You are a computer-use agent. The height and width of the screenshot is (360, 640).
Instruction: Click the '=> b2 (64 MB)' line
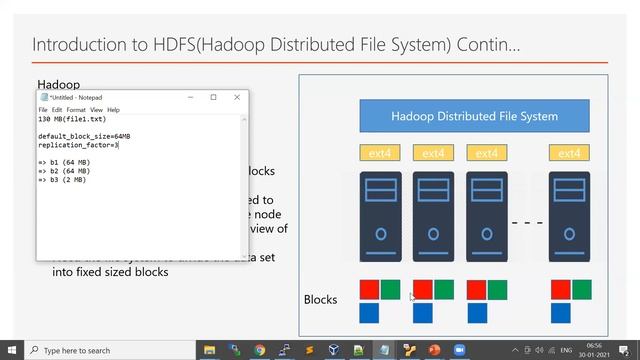(x=64, y=171)
